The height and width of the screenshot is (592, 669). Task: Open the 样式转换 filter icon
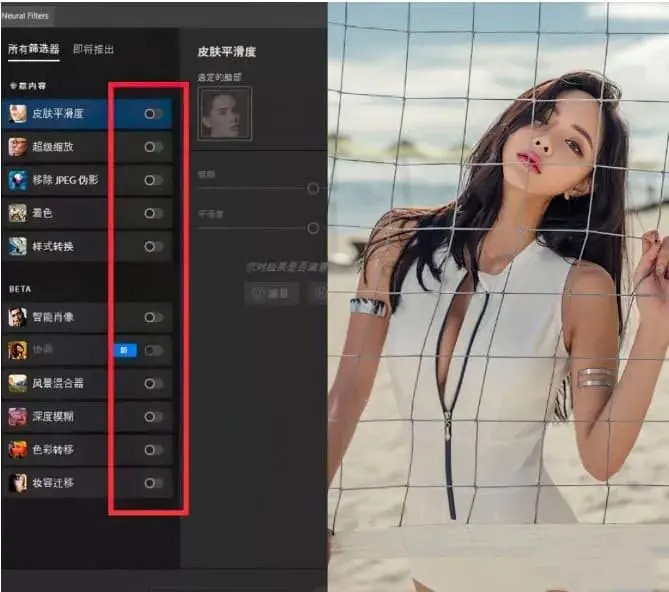click(18, 246)
